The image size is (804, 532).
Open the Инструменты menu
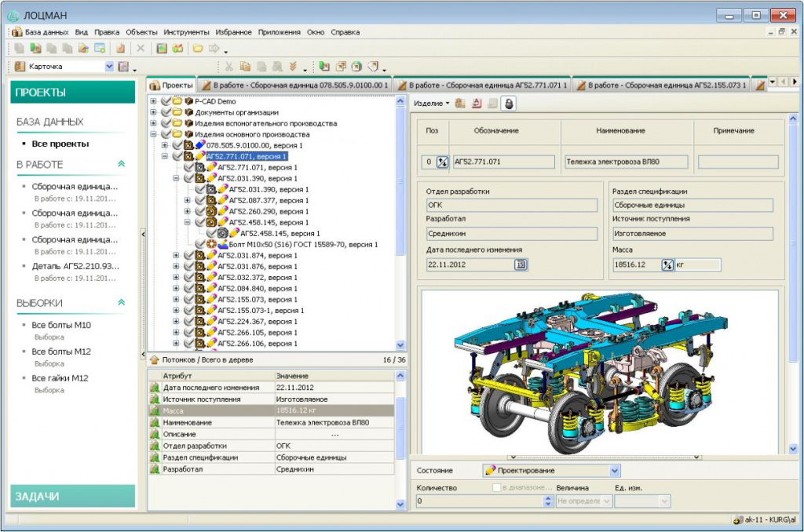click(x=186, y=32)
